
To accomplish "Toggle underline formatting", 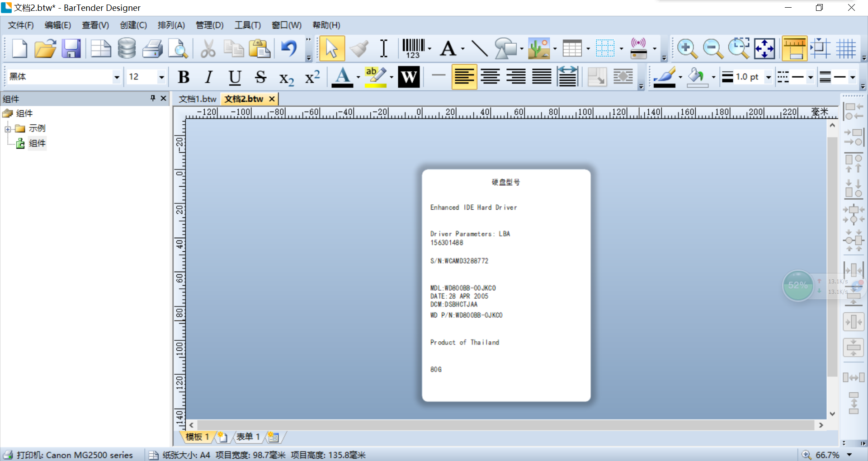I will tap(235, 77).
